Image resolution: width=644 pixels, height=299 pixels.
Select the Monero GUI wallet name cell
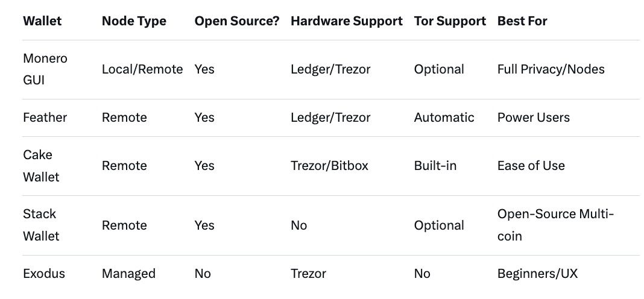45,69
